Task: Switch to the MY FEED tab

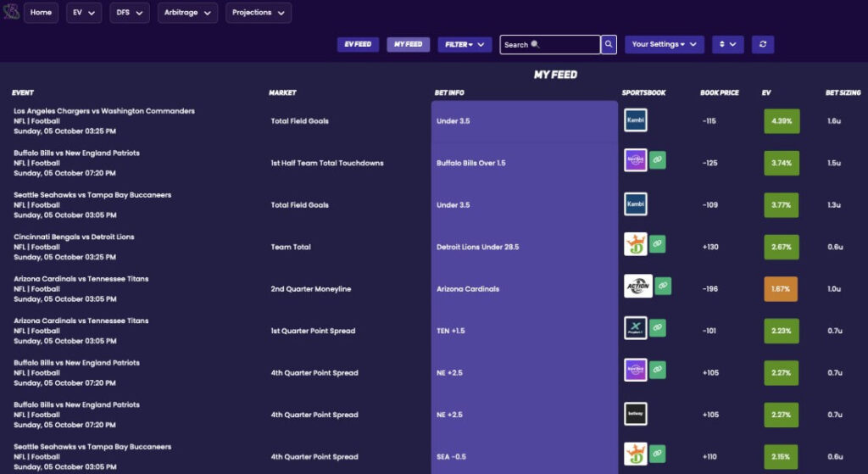Action: (x=409, y=44)
